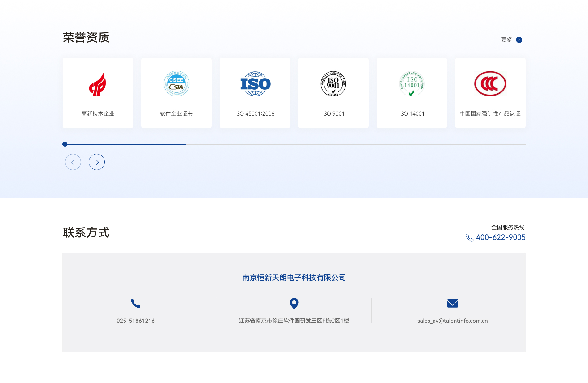Click the blue ISO globe logo
This screenshot has width=588, height=383.
[x=255, y=84]
